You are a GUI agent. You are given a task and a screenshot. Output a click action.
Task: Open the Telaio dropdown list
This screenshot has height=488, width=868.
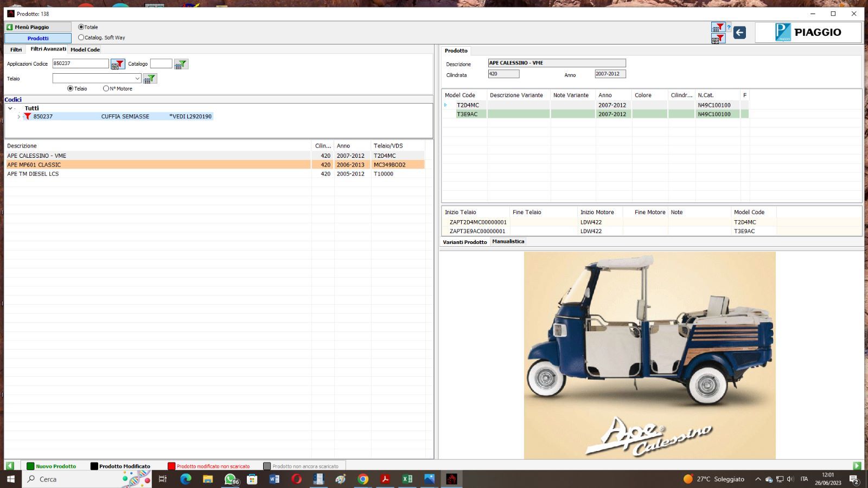[137, 79]
